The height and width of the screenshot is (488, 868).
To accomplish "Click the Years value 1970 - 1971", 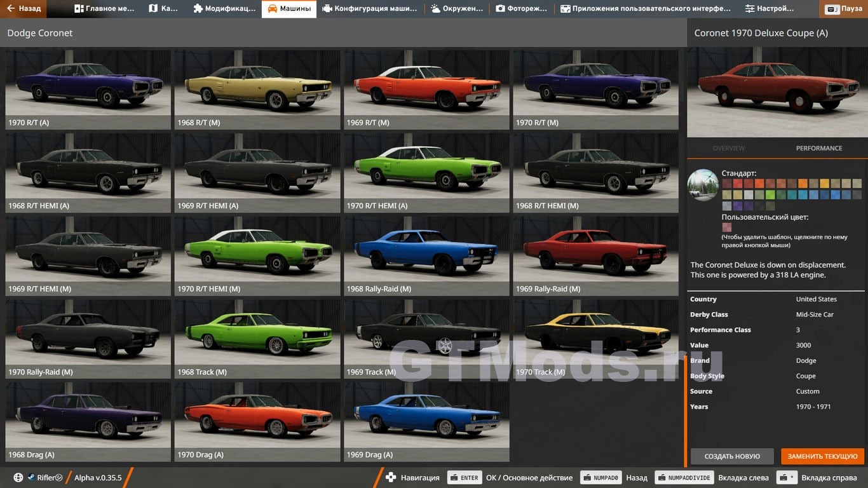I will (813, 407).
